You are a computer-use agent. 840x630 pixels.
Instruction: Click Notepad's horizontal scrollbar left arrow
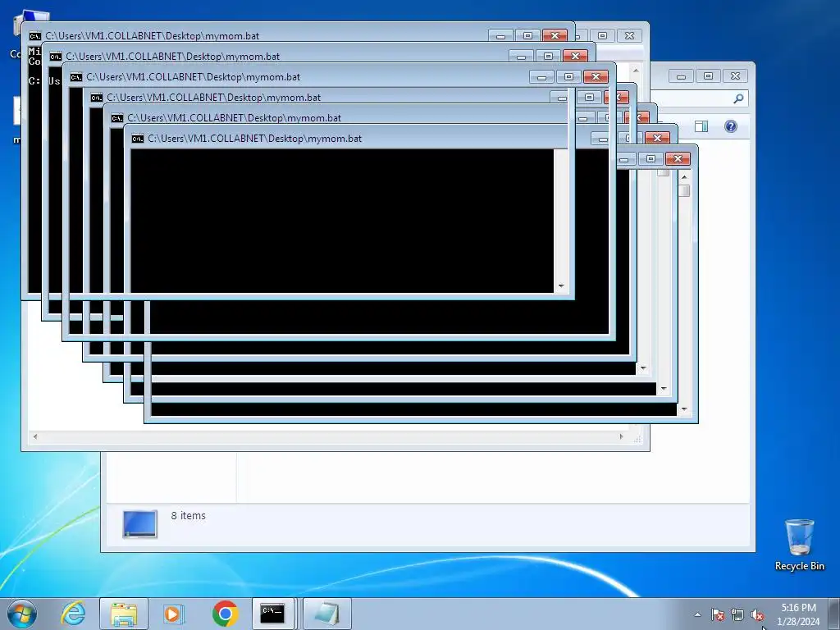(x=35, y=436)
